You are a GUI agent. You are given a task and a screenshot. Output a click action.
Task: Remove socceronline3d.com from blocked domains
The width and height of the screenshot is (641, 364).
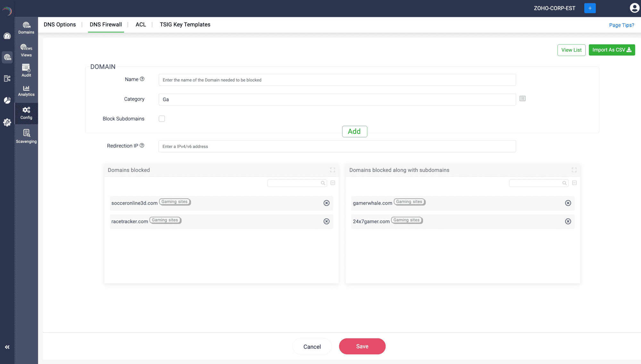tap(326, 203)
